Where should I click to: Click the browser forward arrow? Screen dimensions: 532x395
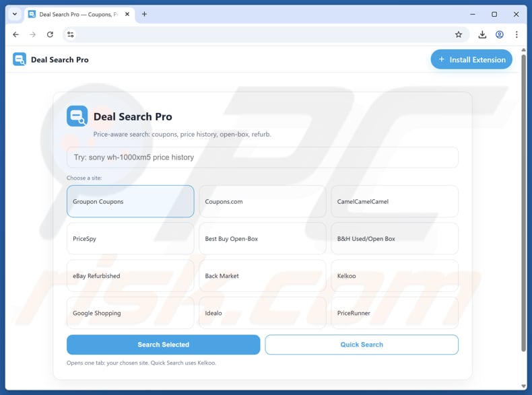32,34
